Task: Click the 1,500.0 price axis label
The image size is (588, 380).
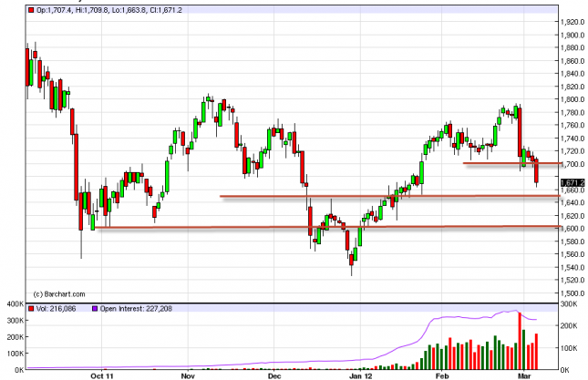Action: (x=573, y=293)
